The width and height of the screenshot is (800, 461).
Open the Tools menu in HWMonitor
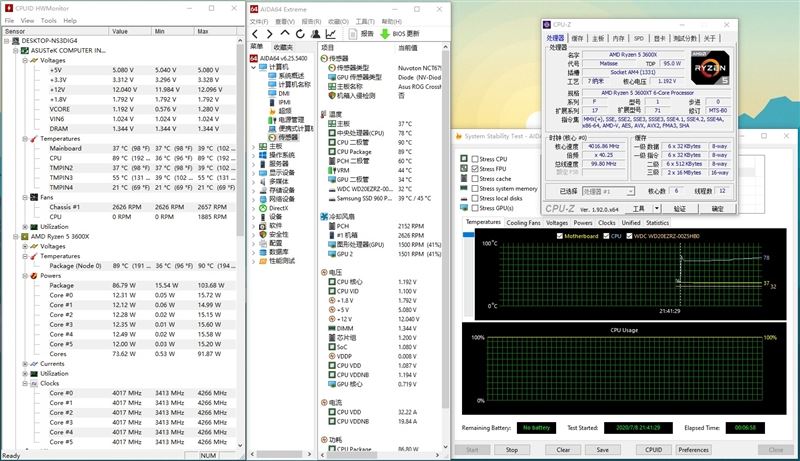point(48,20)
